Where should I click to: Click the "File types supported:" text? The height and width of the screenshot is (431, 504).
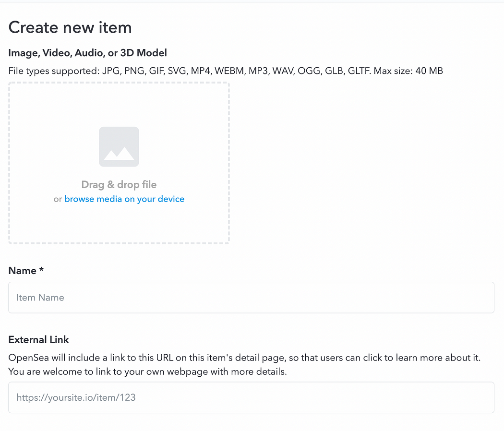[x=54, y=71]
